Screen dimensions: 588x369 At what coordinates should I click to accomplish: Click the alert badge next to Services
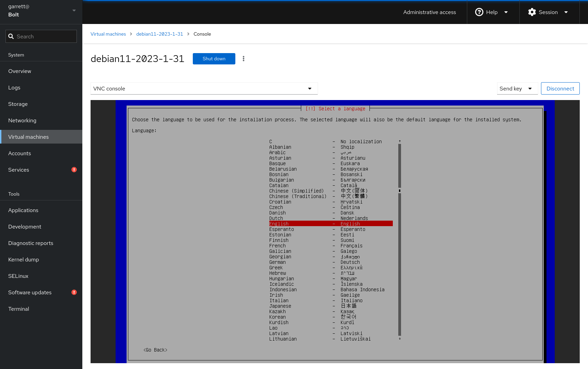click(74, 170)
